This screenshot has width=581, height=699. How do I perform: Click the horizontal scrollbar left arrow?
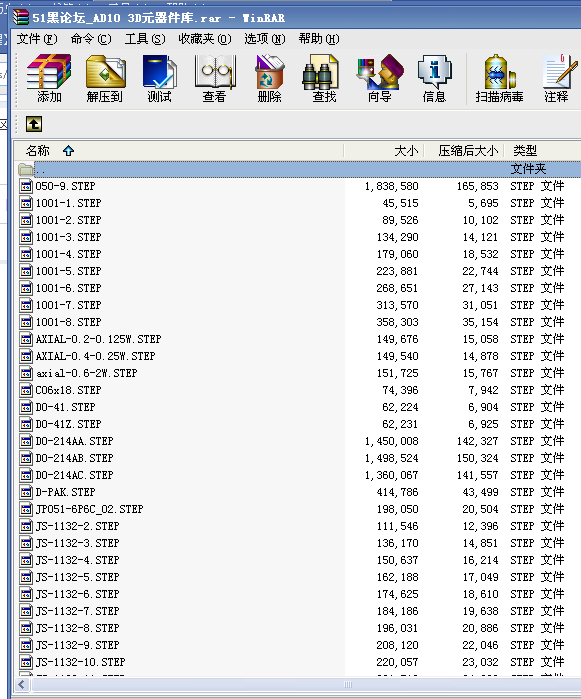tap(21, 684)
